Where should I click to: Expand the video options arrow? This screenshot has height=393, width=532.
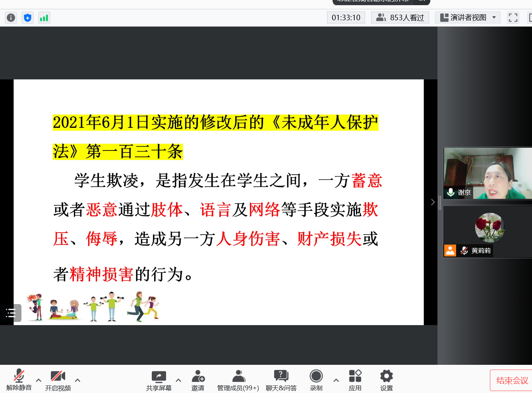point(77,380)
